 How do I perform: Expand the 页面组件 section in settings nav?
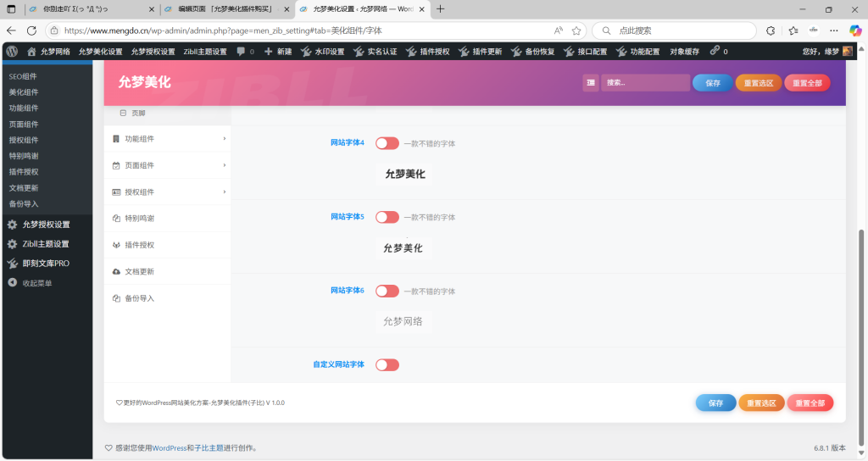[x=167, y=165]
